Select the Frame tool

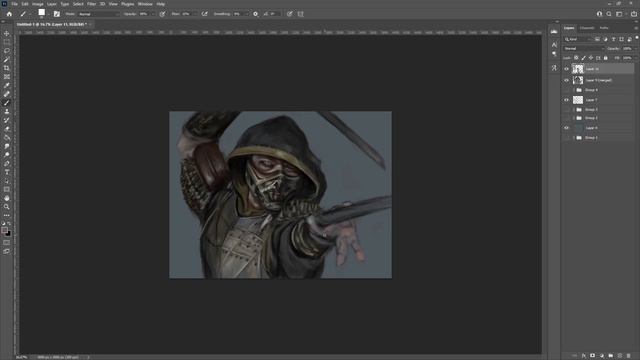coord(7,77)
